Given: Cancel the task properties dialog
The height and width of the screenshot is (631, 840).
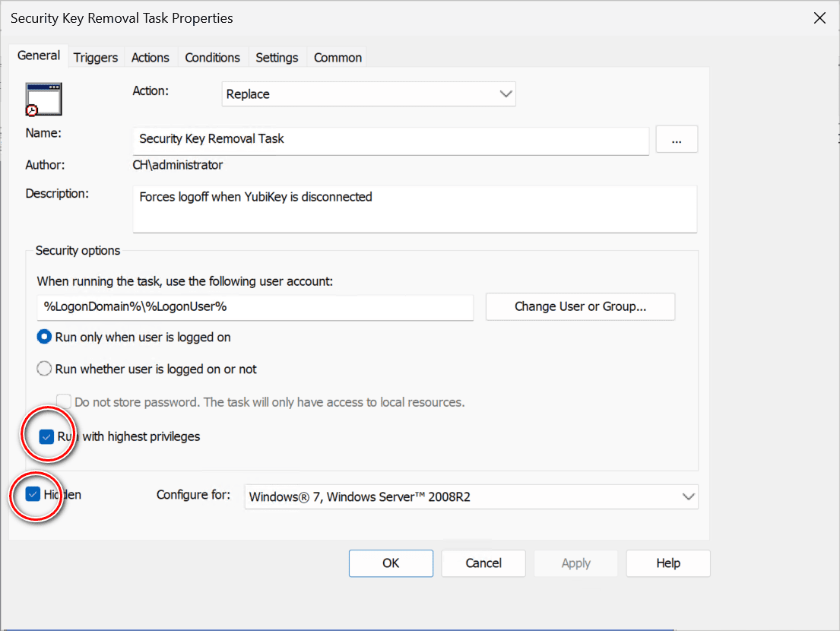Looking at the screenshot, I should point(483,563).
